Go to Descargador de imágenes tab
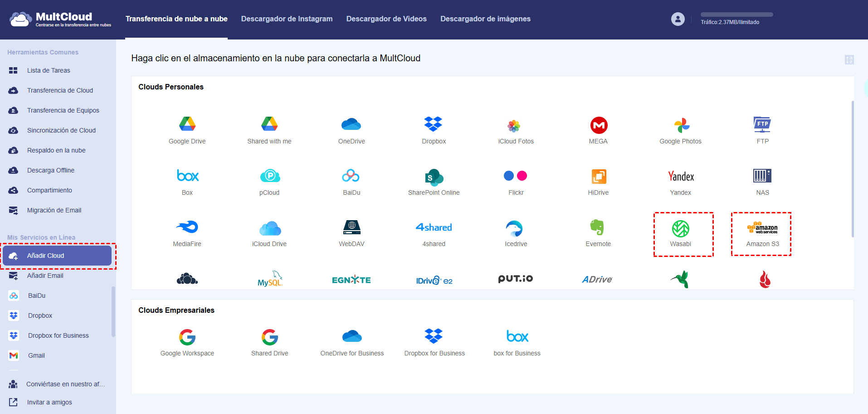Image resolution: width=868 pixels, height=414 pixels. point(485,19)
